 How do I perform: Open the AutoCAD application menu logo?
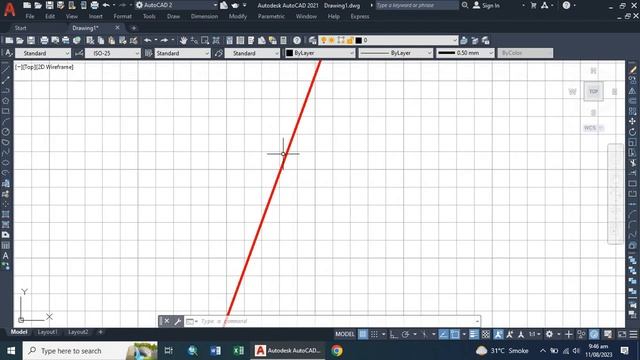pyautogui.click(x=9, y=9)
